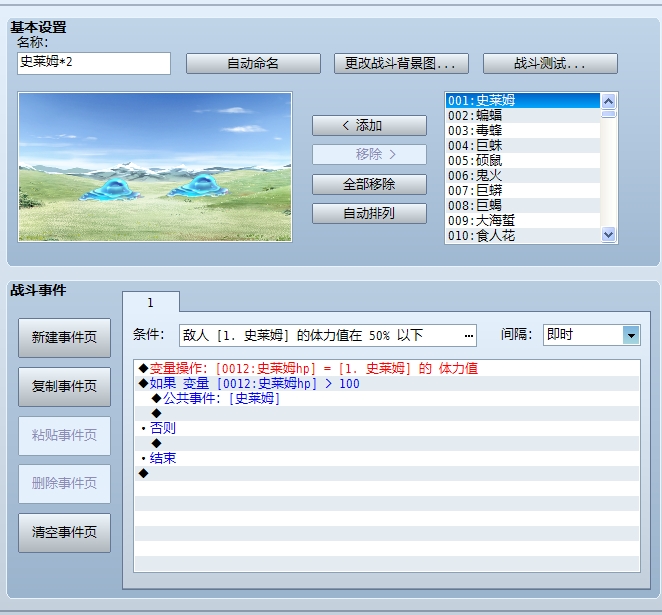Select enemy 008:巨蝎 in list
662x615 pixels.
523,206
